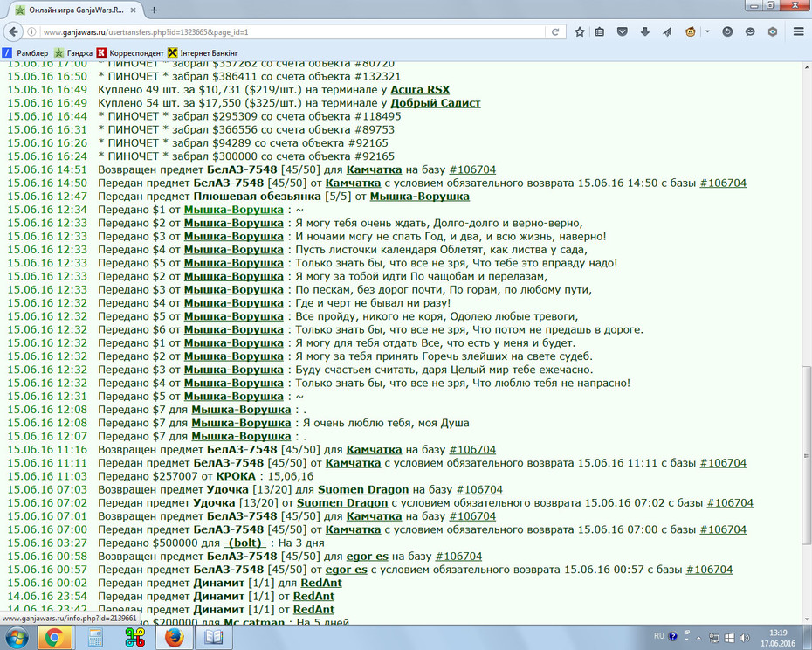Open the КРОКА player link

236,476
